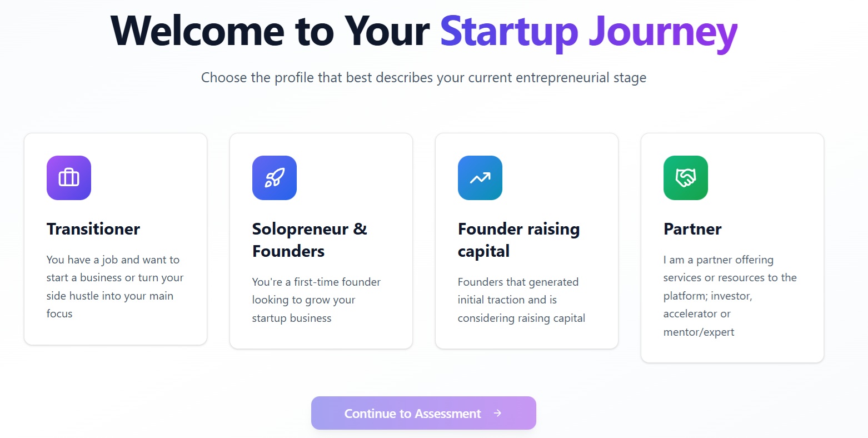Viewport: 868px width, 438px height.
Task: Click the Partner services description text
Action: coord(729,296)
